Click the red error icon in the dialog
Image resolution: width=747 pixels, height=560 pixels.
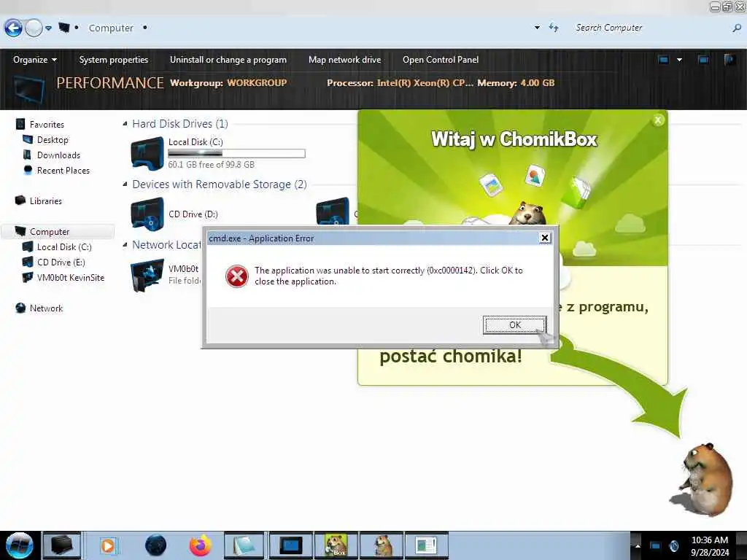point(237,276)
